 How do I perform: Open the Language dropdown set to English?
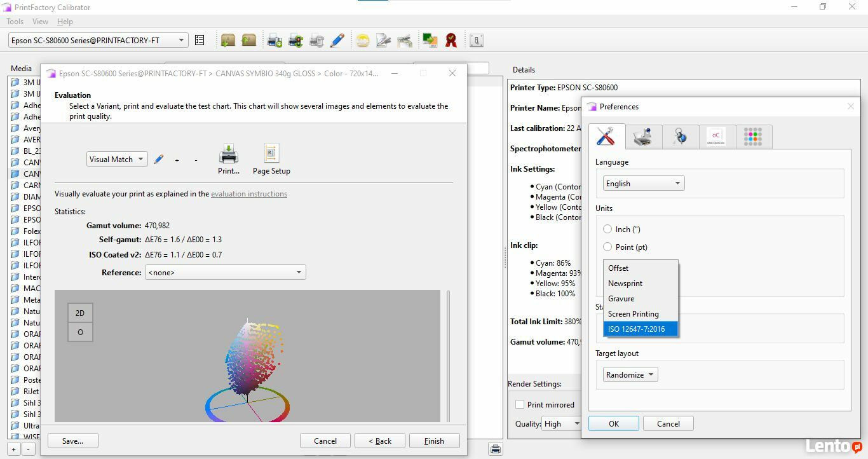(x=643, y=184)
